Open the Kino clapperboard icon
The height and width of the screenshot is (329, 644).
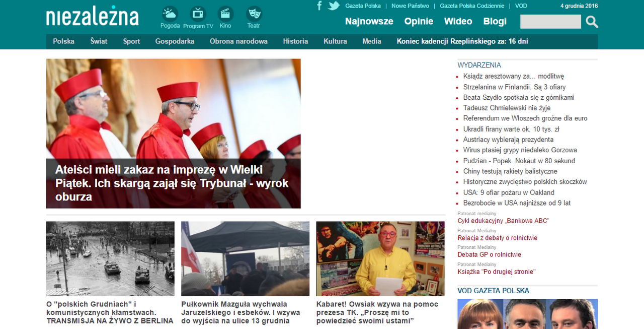click(x=225, y=14)
